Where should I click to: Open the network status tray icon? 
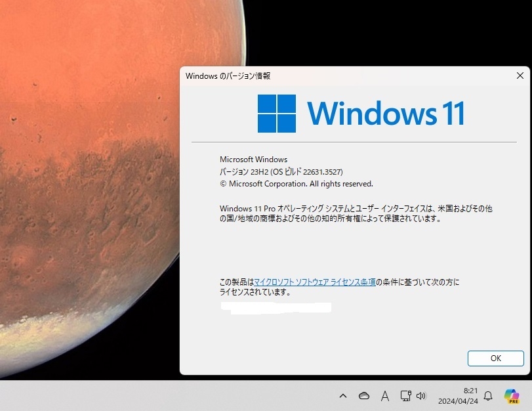[x=405, y=396]
